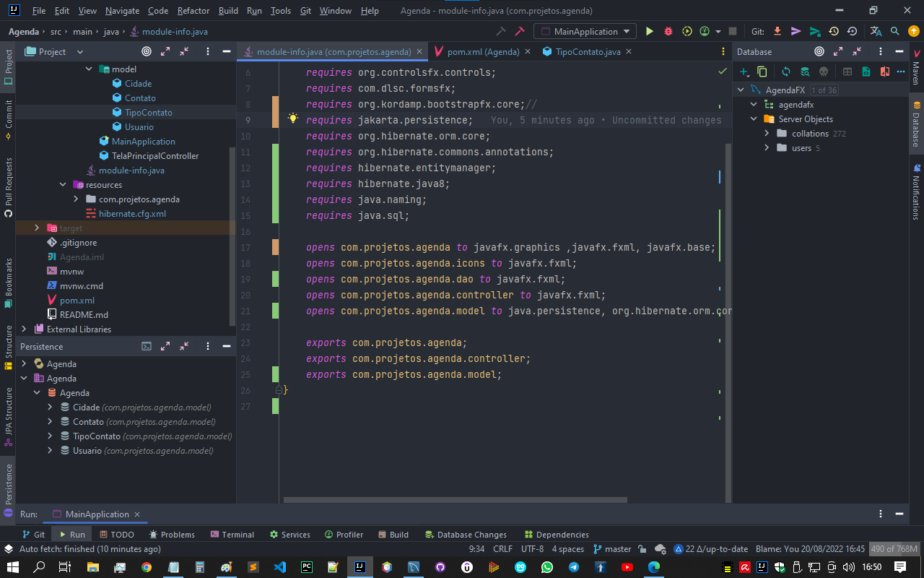Image resolution: width=924 pixels, height=578 pixels.
Task: Open Search Everywhere magnifier
Action: [895, 32]
